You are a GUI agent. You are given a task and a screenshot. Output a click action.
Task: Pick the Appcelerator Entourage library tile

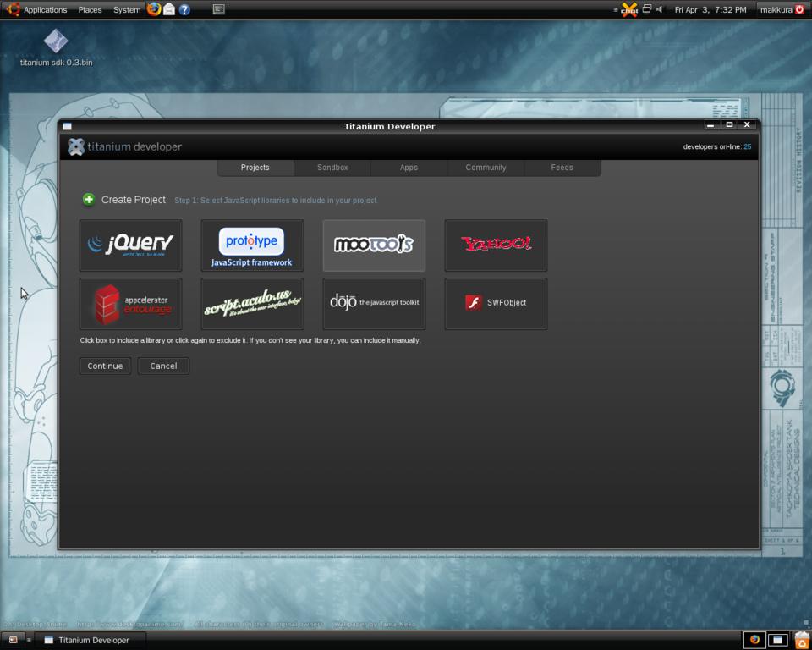click(130, 303)
